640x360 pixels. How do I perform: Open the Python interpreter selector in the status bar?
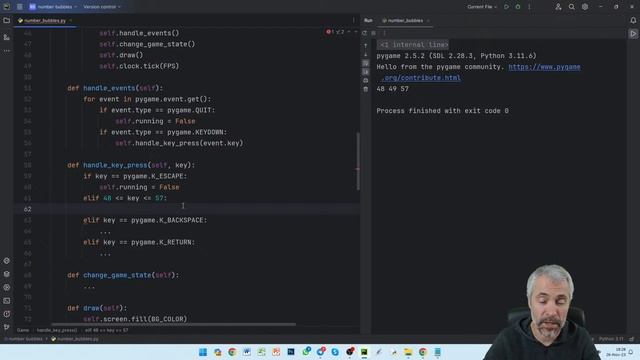pos(611,339)
